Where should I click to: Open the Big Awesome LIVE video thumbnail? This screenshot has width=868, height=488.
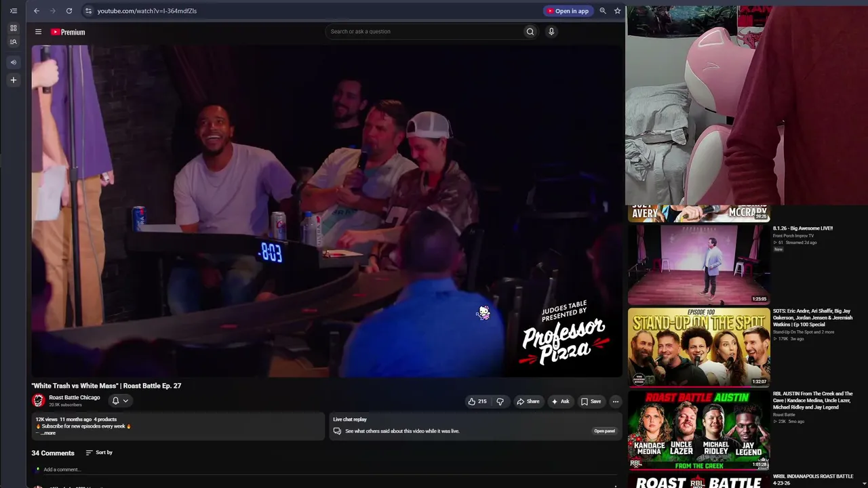click(x=698, y=264)
